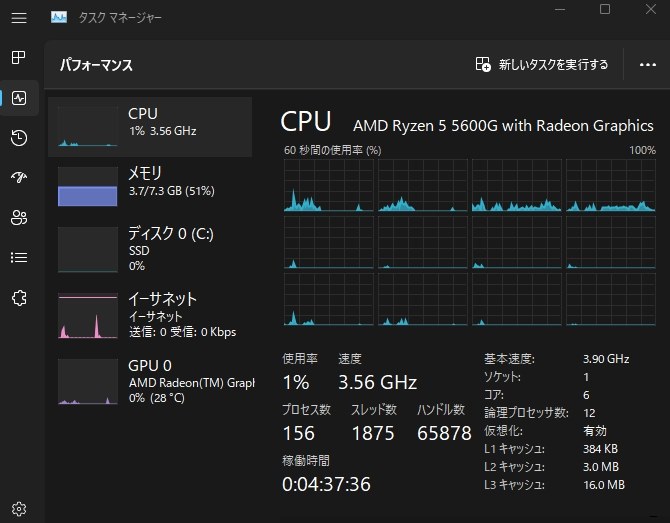Open the Services puzzle icon

pos(19,298)
